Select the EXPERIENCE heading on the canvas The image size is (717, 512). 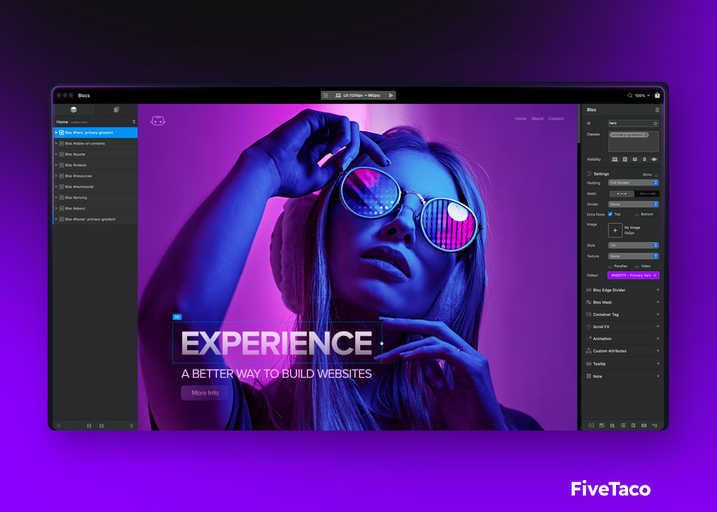(x=277, y=343)
